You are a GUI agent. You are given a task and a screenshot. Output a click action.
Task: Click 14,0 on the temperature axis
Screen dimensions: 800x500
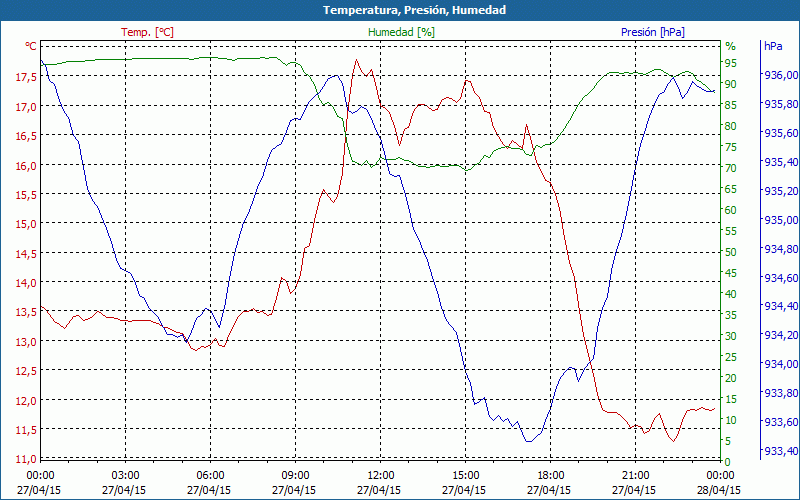[x=27, y=283]
